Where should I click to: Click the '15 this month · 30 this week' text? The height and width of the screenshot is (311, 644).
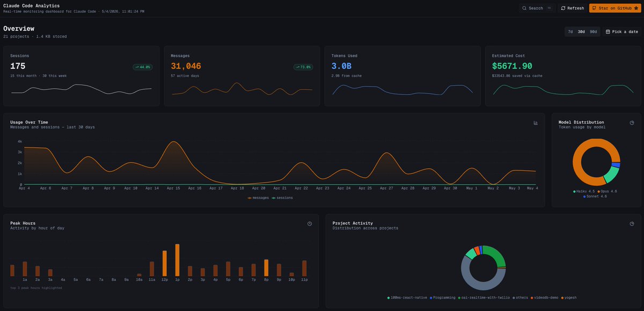coord(39,76)
